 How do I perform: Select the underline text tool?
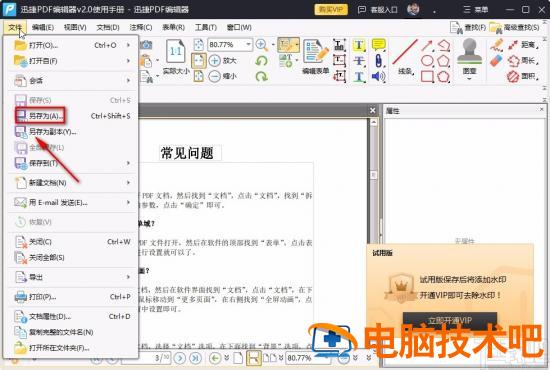pyautogui.click(x=359, y=76)
